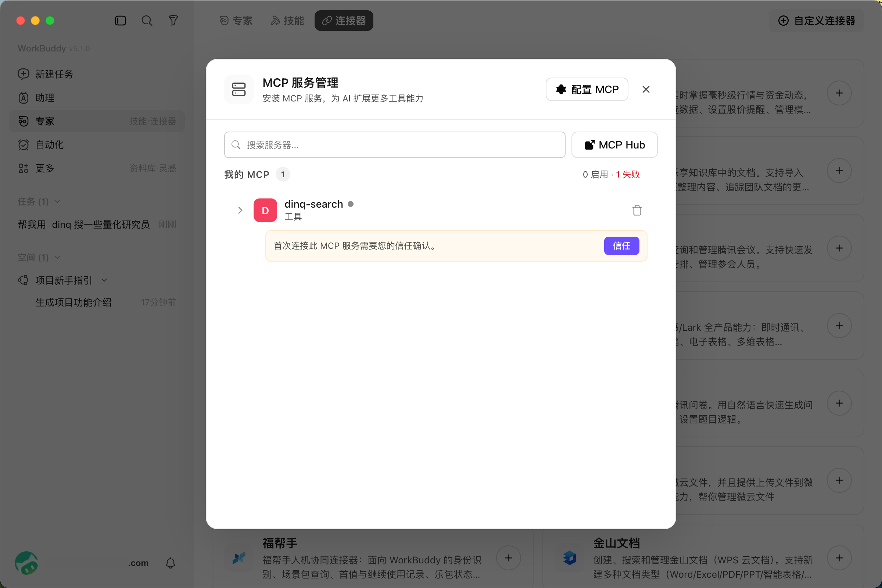Click the 信任 button

[x=621, y=246]
